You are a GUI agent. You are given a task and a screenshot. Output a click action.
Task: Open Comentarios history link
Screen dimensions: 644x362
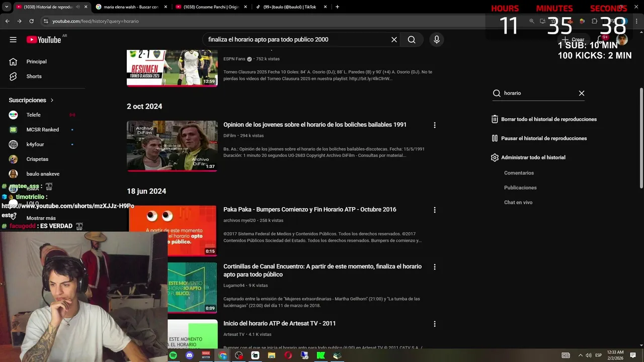coord(519,173)
